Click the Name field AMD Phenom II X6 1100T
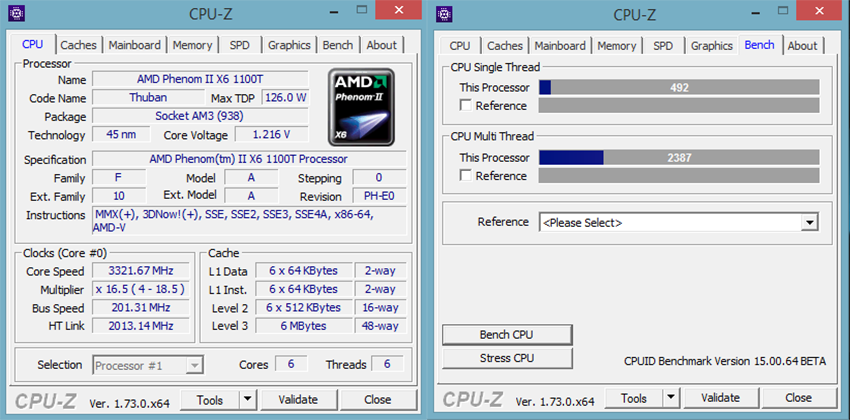 (200, 79)
